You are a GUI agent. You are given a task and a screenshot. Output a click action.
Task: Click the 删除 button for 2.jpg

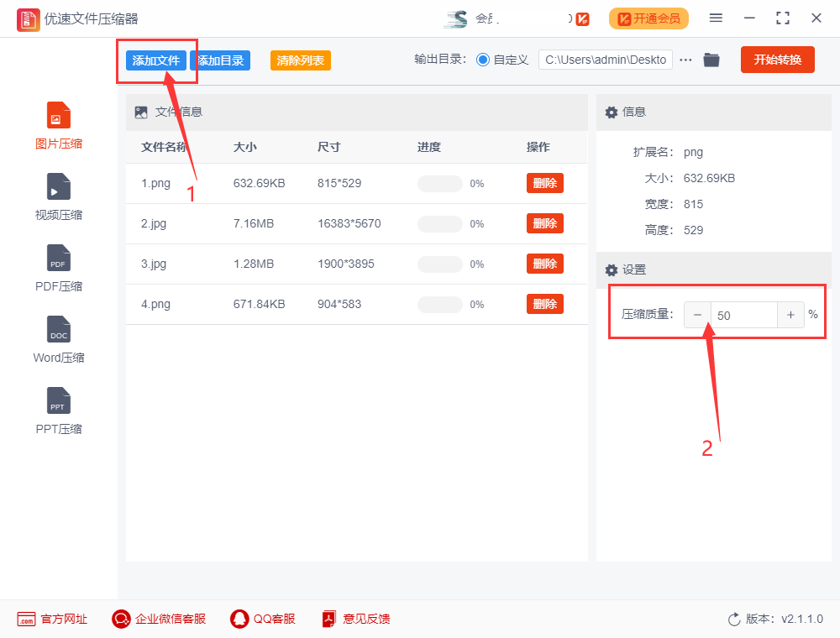point(544,223)
